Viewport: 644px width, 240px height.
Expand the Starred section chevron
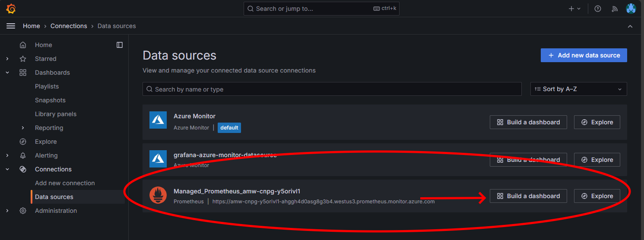[7, 59]
